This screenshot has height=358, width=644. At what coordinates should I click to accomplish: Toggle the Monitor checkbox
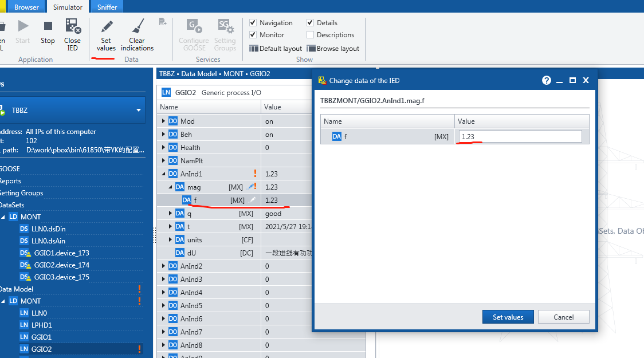point(253,35)
